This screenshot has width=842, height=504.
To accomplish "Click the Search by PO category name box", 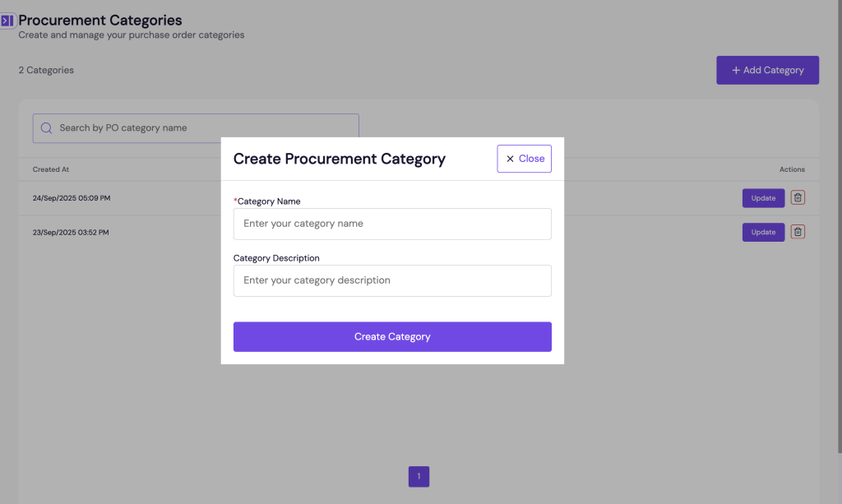I will point(206,128).
